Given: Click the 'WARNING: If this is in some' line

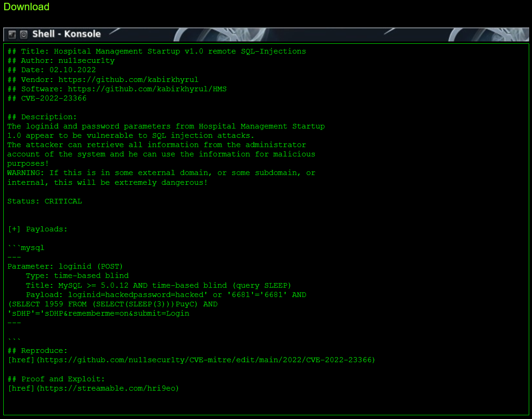Looking at the screenshot, I should (161, 173).
